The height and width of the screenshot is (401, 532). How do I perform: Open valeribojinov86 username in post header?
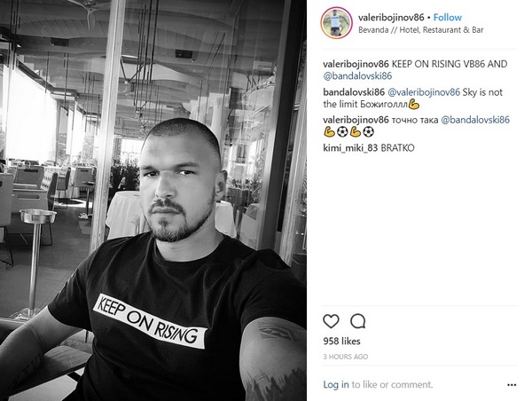[391, 18]
